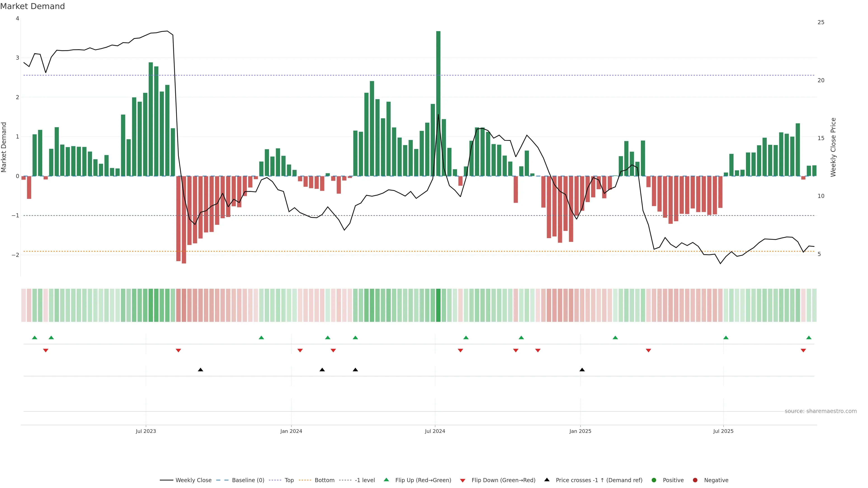The height and width of the screenshot is (488, 868).
Task: Click the Market Demand chart title
Action: pos(32,6)
